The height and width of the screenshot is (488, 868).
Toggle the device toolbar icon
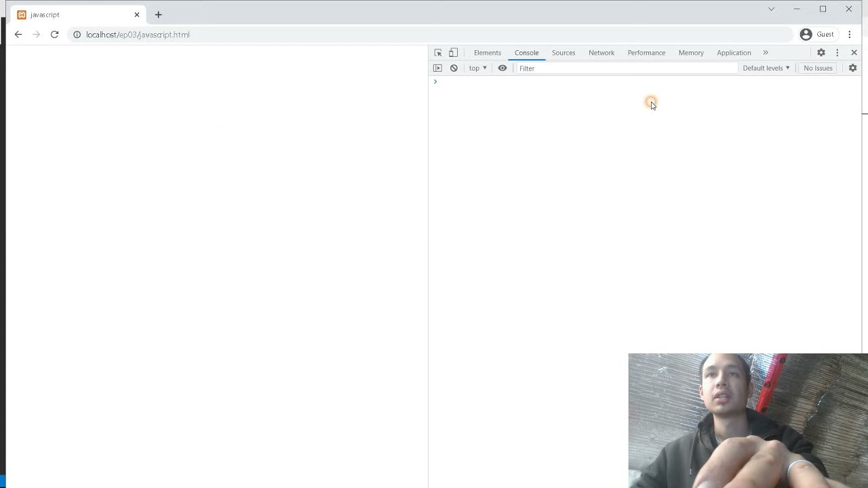pos(454,53)
